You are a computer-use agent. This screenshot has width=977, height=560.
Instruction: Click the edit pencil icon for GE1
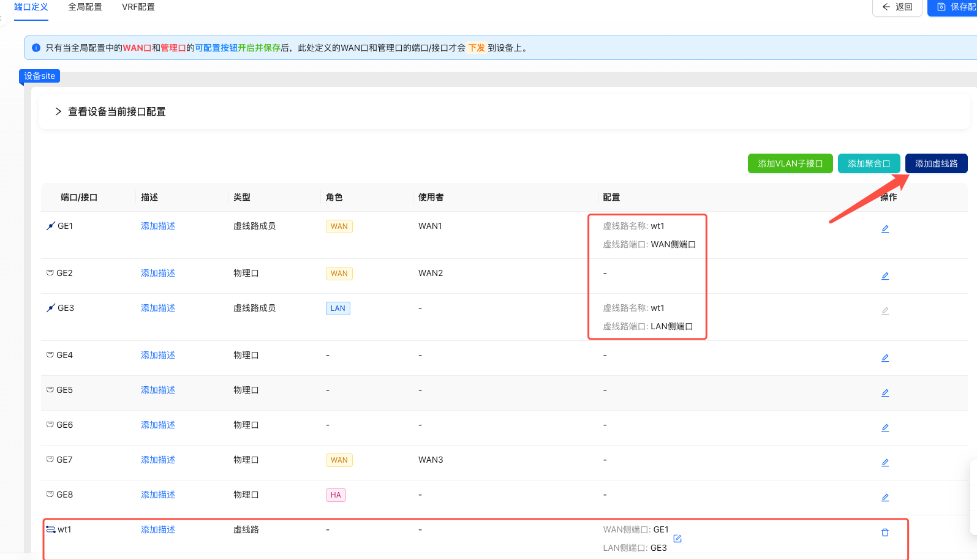click(x=885, y=229)
